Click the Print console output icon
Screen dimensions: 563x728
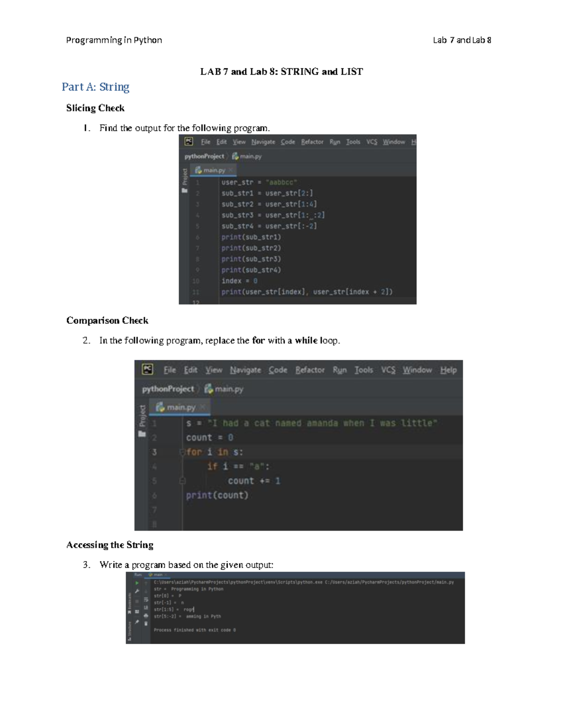(145, 615)
